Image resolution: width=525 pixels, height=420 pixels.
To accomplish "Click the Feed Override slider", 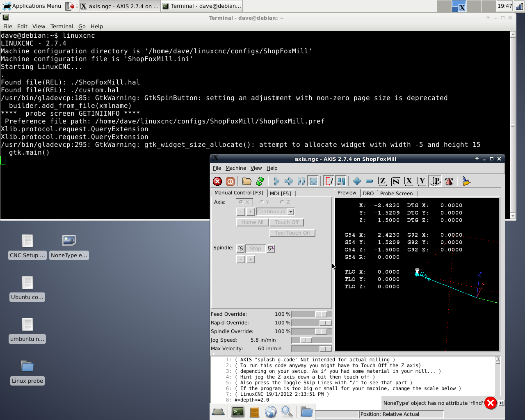I will pos(311,314).
